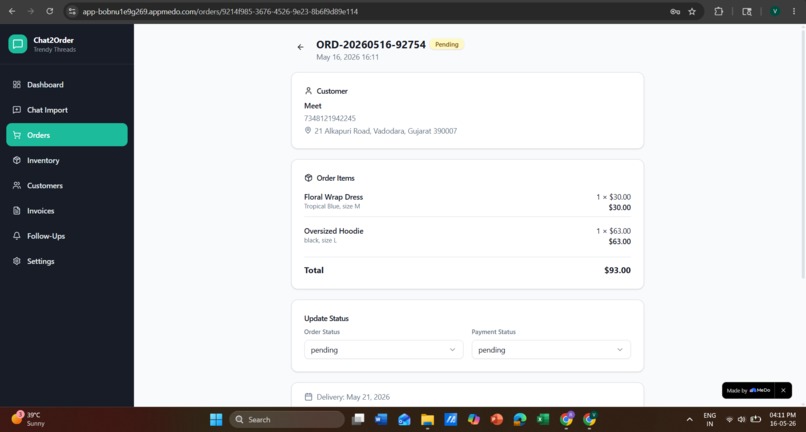Open Microsoft Word from the taskbar
The height and width of the screenshot is (432, 806).
(x=381, y=420)
